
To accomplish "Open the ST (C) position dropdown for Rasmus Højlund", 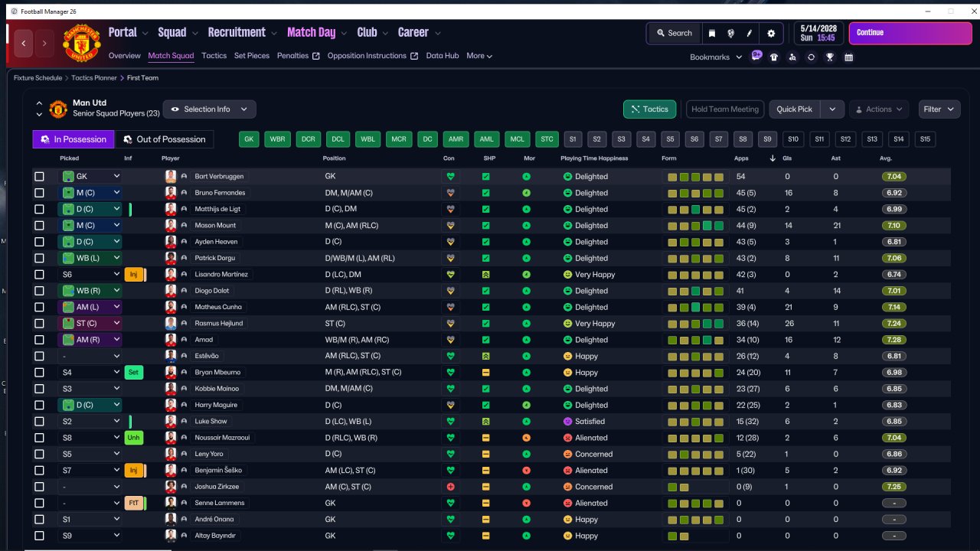I will click(91, 324).
